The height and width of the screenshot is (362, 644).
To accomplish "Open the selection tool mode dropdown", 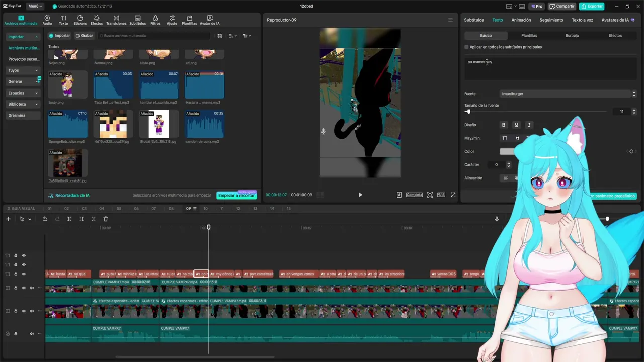I will (x=30, y=219).
